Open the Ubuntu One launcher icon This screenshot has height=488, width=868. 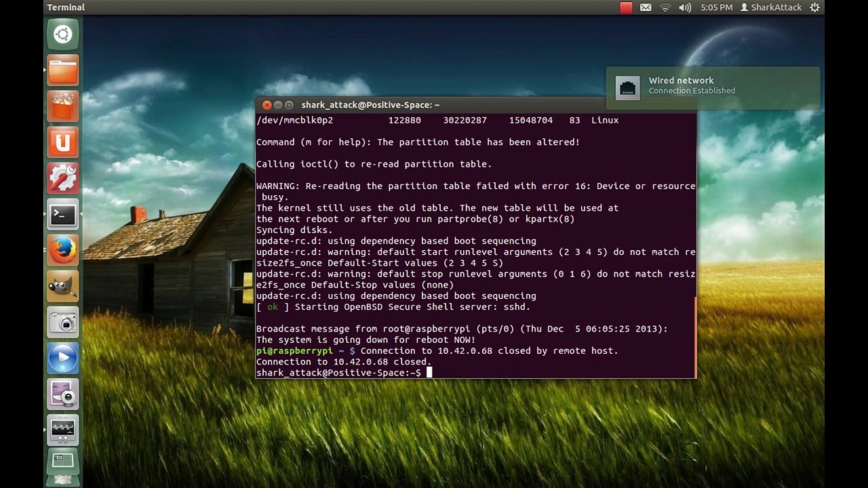click(x=63, y=142)
